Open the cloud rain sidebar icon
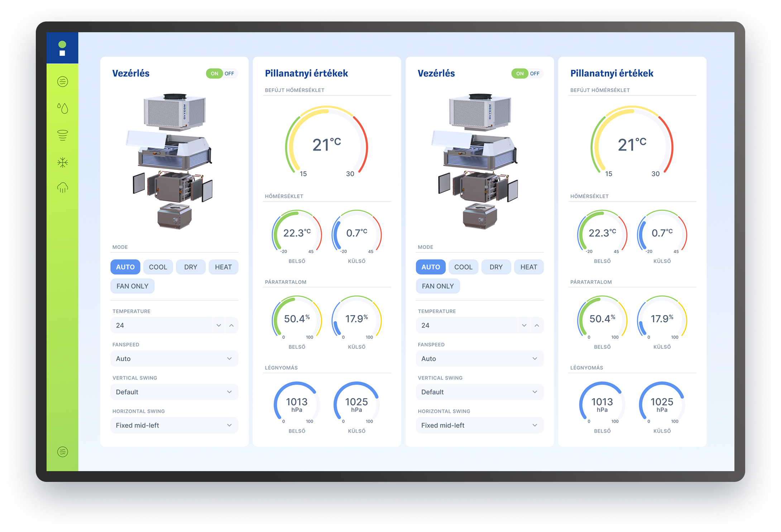The height and width of the screenshot is (532, 781). click(63, 188)
